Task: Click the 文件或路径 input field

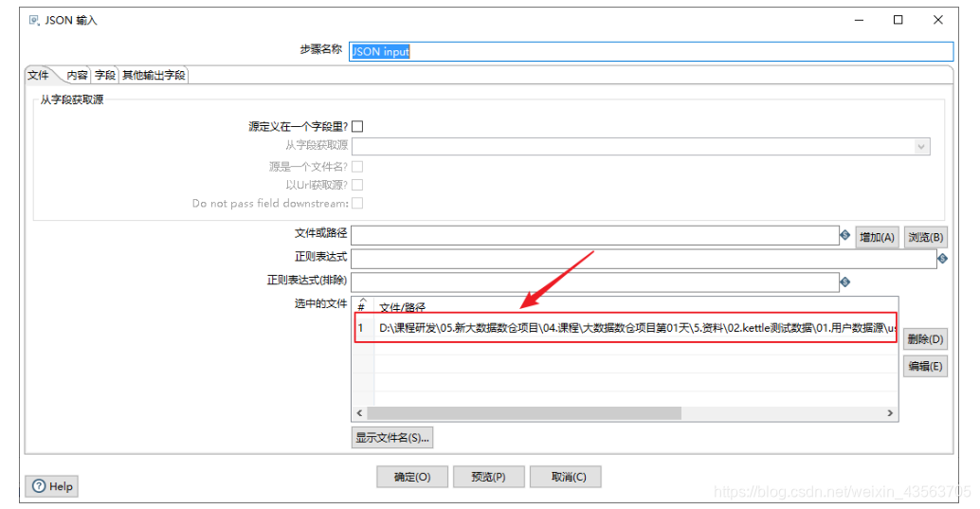Action: click(x=595, y=236)
